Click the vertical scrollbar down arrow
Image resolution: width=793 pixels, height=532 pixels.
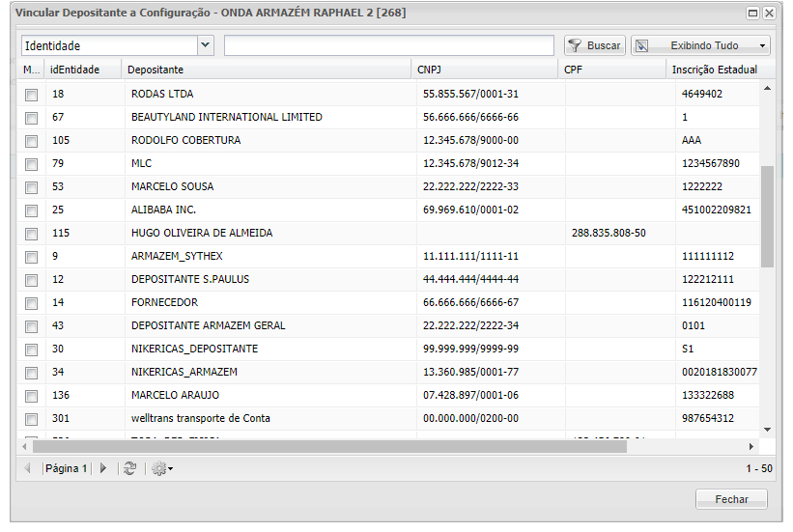(767, 430)
